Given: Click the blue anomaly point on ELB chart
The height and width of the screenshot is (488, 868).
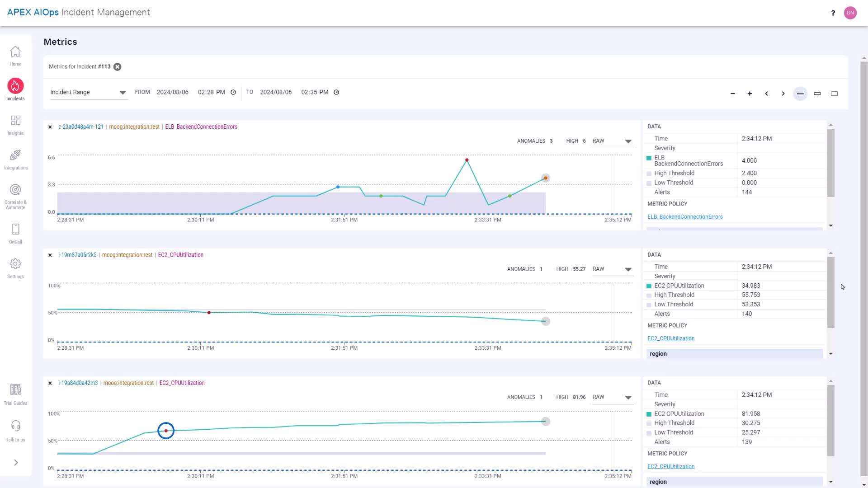Looking at the screenshot, I should pyautogui.click(x=338, y=187).
